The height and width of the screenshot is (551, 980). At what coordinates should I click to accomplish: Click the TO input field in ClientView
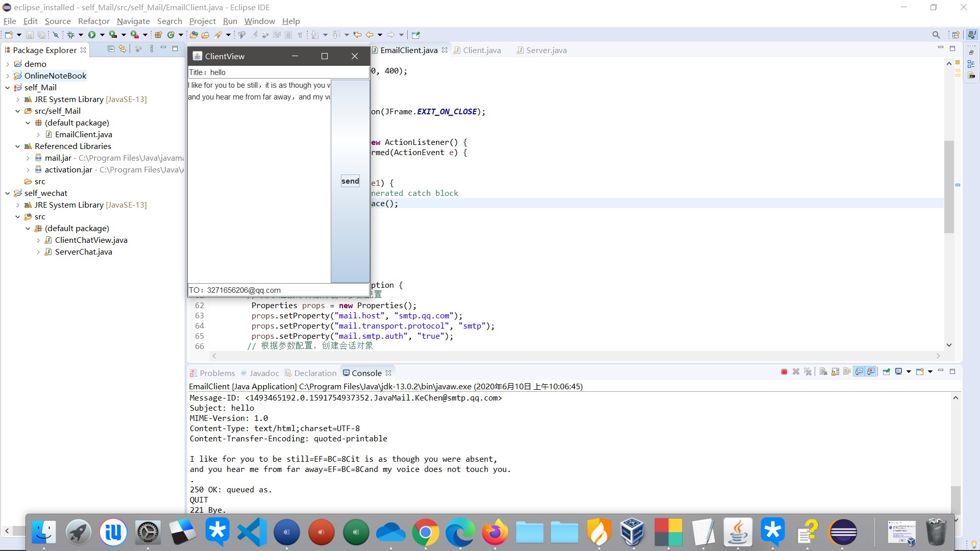coord(278,290)
